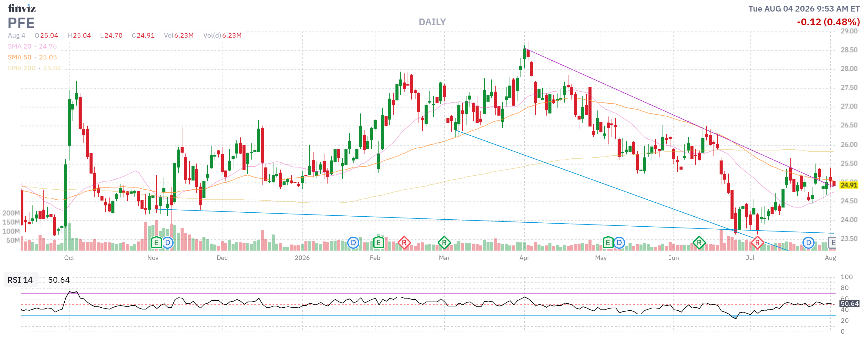The width and height of the screenshot is (868, 341).
Task: Click the 80 label on the RSI axis
Action: [844, 288]
